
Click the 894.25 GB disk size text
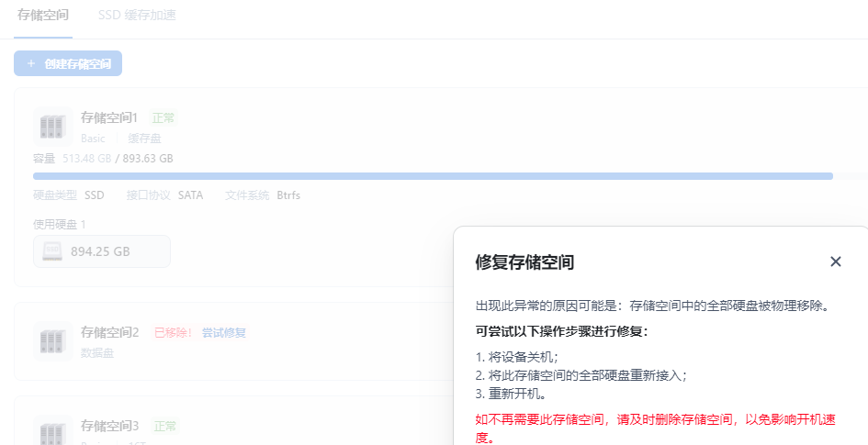click(100, 251)
